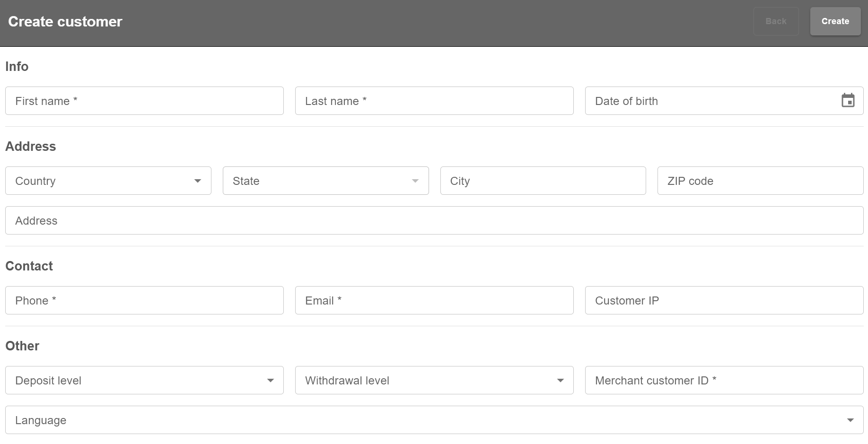Expand the Country dropdown

(108, 181)
